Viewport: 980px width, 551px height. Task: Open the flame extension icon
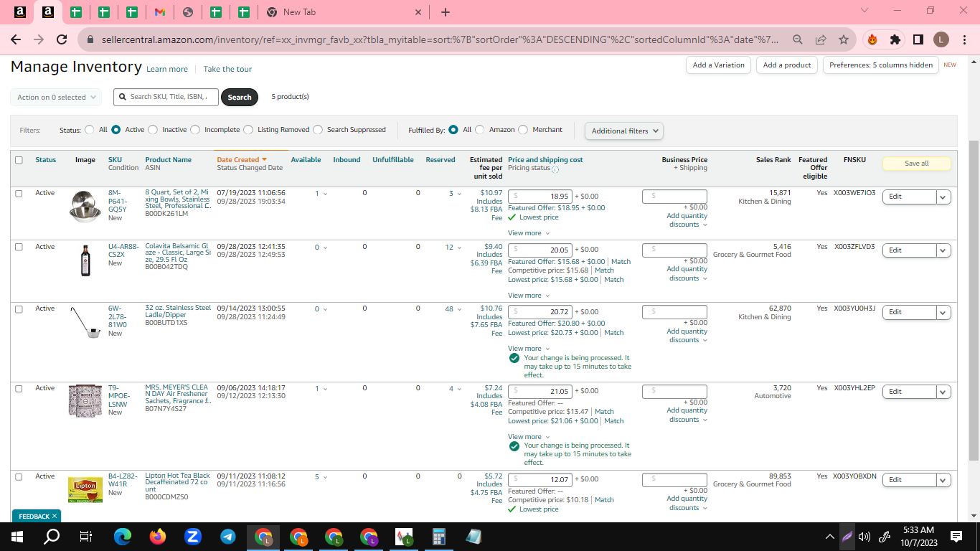pyautogui.click(x=872, y=39)
